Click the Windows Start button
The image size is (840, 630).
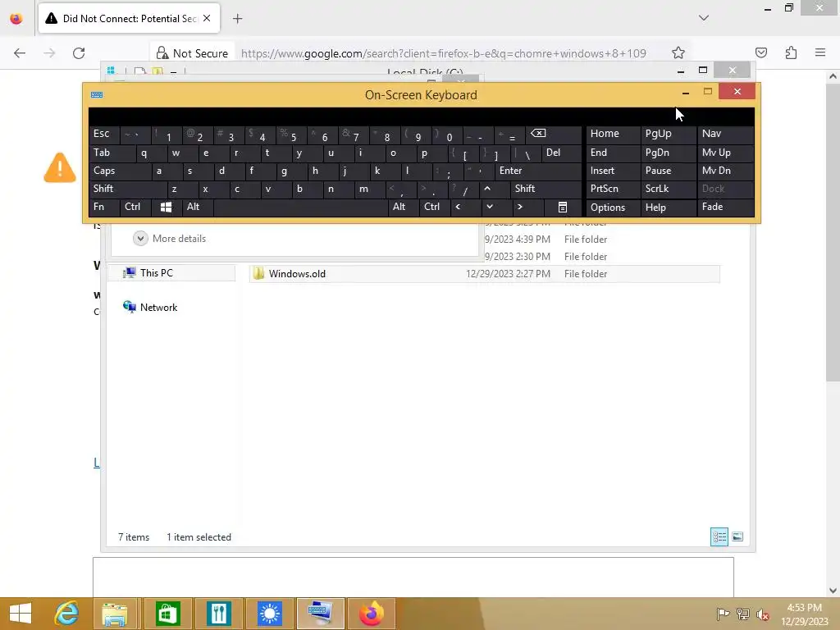[21, 614]
